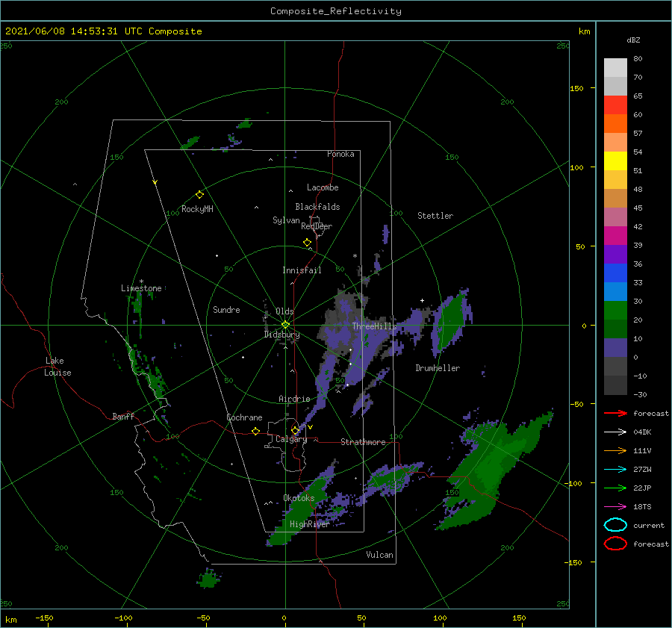The width and height of the screenshot is (672, 628).
Task: Select the yellow diamond marker near Cochrane
Action: (255, 432)
